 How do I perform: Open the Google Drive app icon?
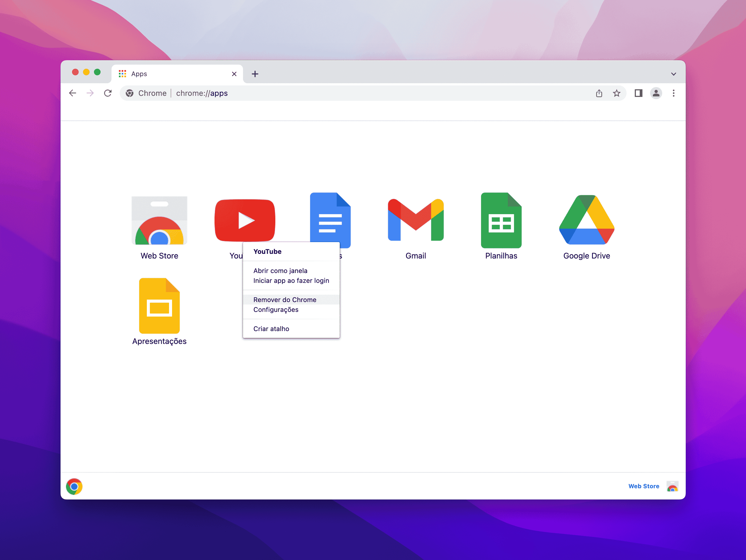(587, 220)
